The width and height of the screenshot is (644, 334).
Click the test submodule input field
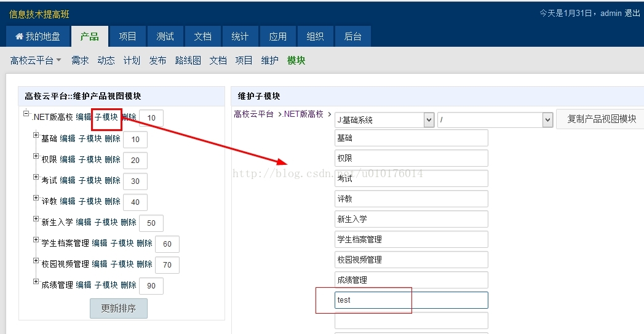411,300
